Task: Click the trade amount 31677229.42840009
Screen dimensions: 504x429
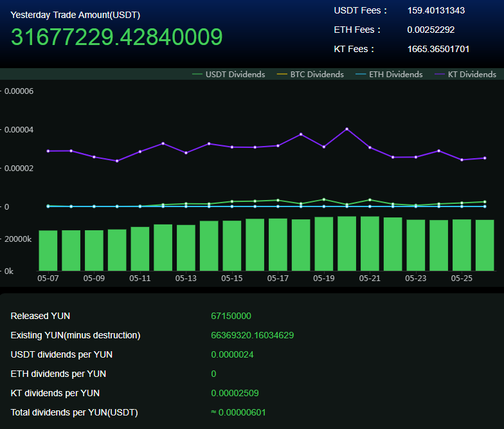Action: [x=117, y=37]
